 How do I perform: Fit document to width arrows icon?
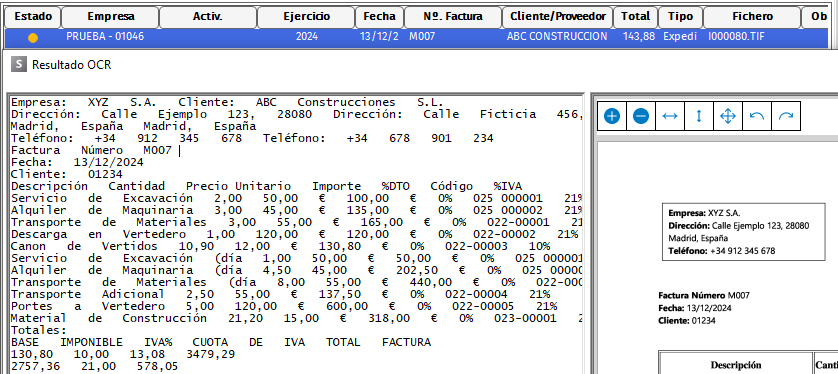click(670, 116)
